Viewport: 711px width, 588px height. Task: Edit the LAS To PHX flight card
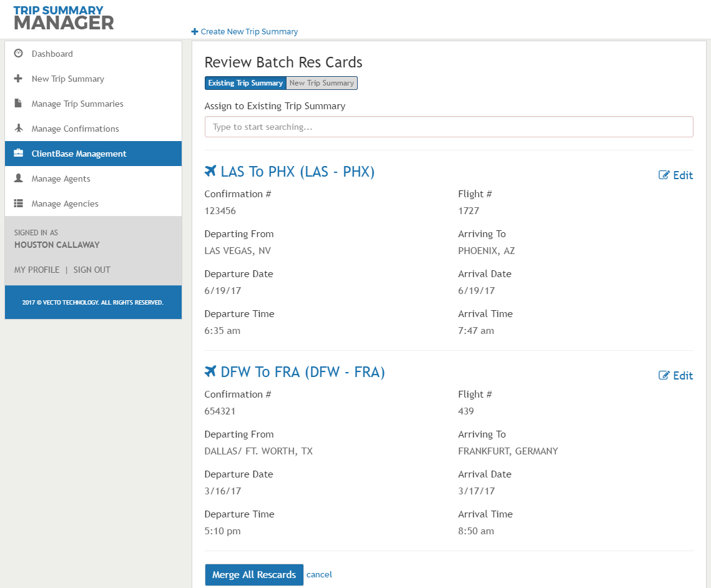click(676, 175)
